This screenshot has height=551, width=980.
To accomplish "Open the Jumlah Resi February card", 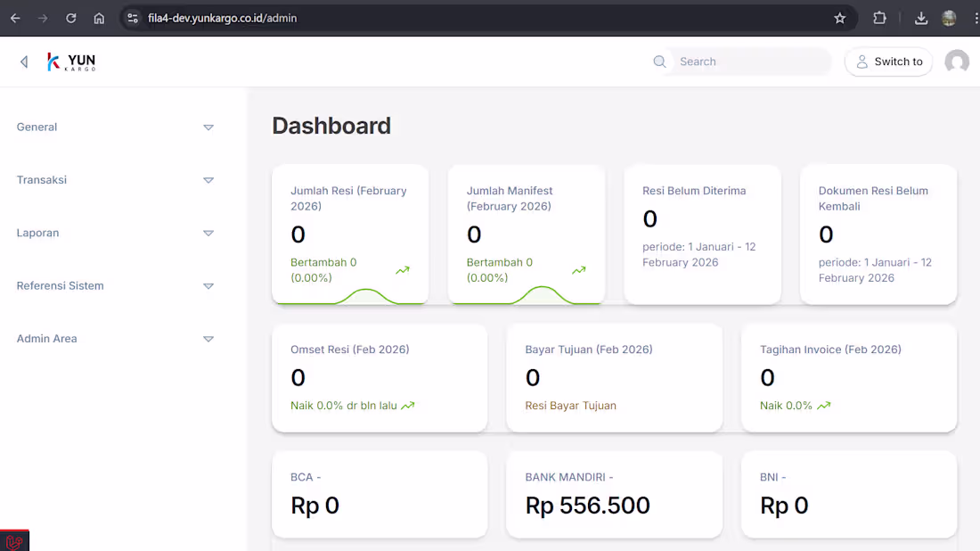I will (350, 234).
